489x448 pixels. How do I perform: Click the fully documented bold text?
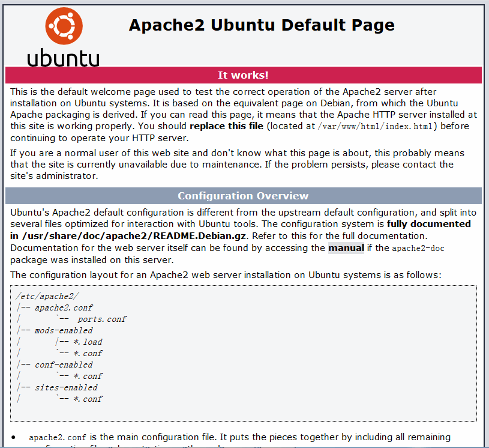coord(429,224)
